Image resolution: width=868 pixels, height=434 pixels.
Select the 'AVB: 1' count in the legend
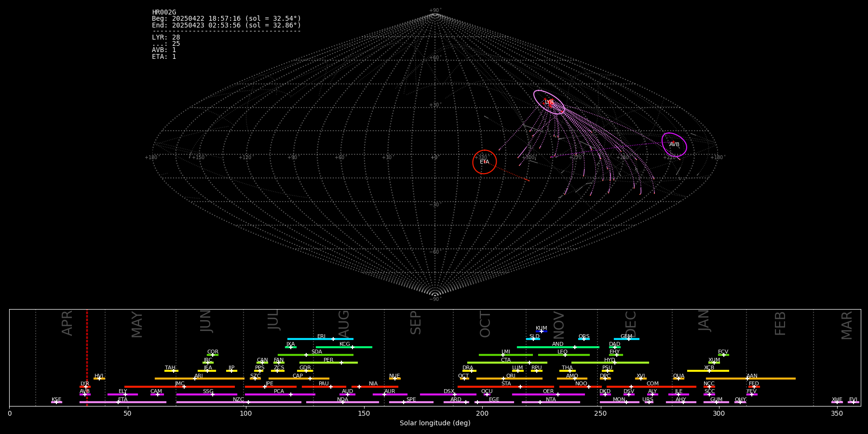pos(164,50)
